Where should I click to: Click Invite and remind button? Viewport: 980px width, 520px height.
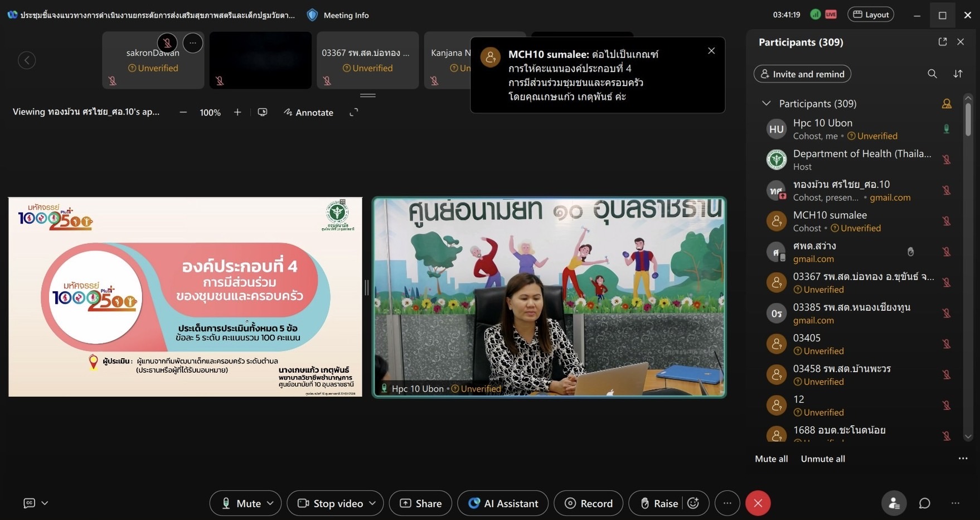(802, 74)
